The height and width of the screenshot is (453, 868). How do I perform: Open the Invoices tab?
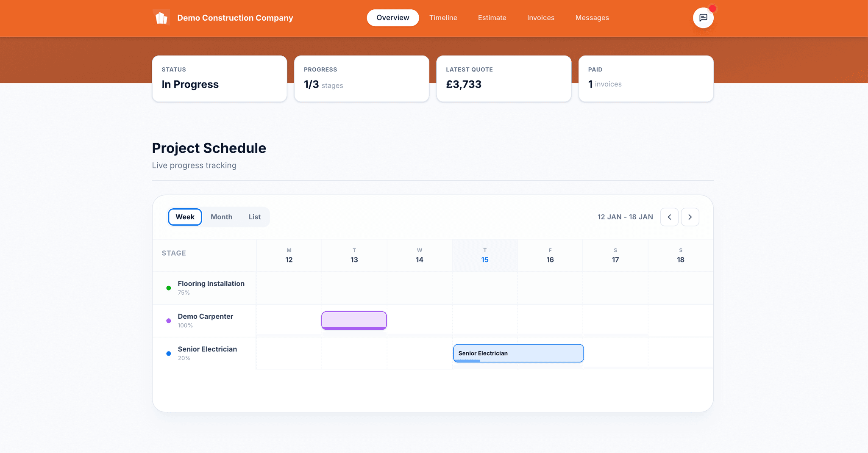tap(540, 18)
